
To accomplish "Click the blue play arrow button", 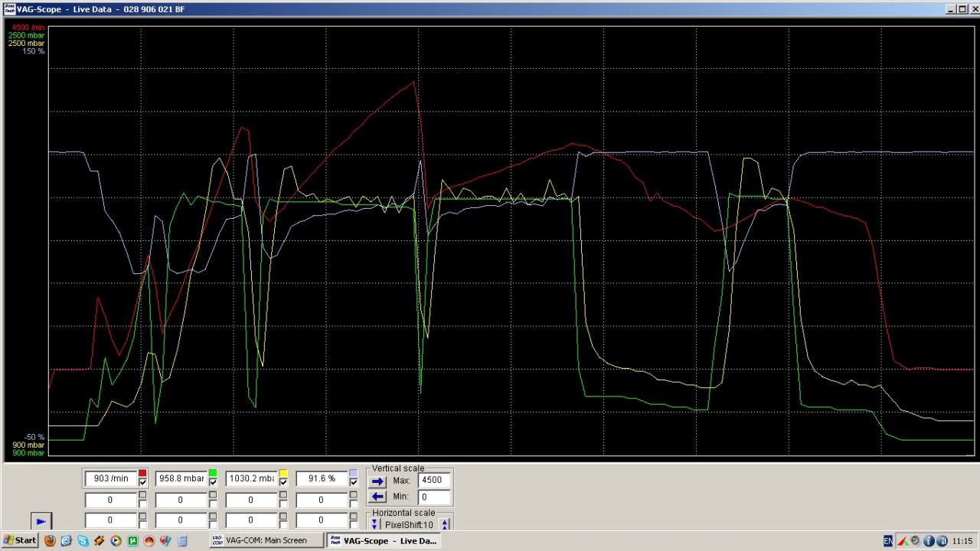I will pyautogui.click(x=41, y=521).
